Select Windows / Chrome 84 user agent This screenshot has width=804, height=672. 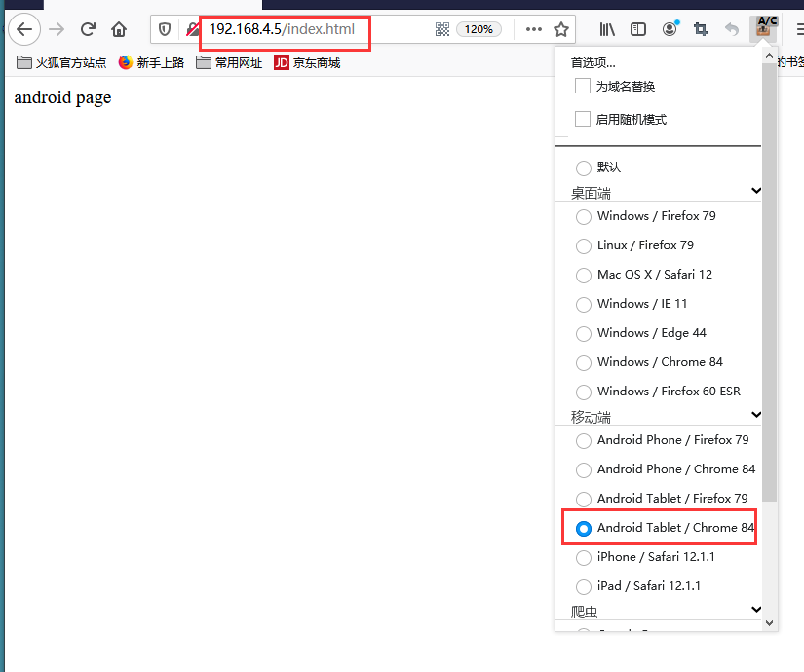tap(584, 363)
